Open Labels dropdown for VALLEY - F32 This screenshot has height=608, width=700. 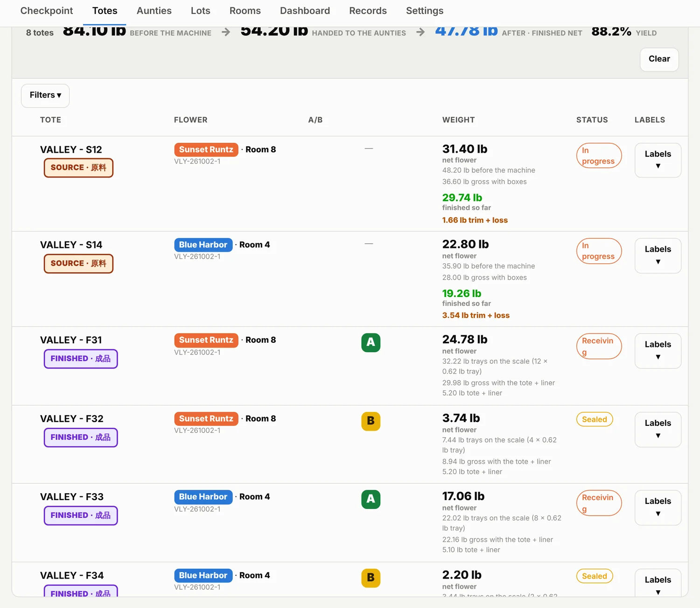pos(658,430)
